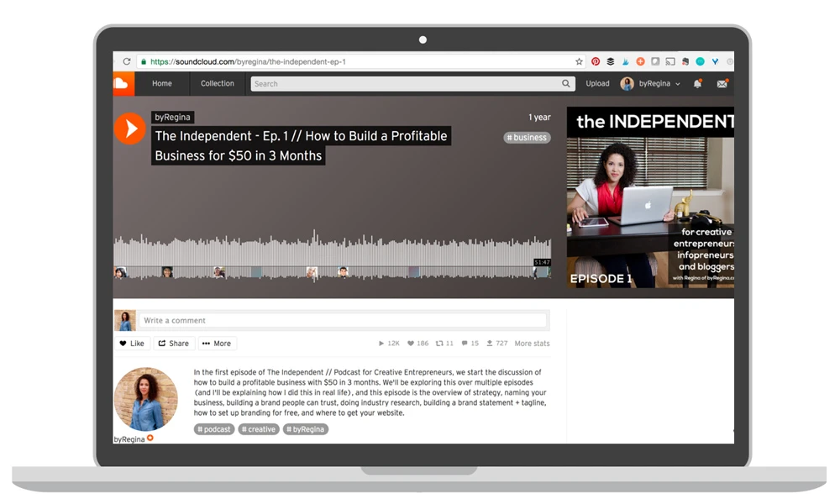The width and height of the screenshot is (840, 504).
Task: Open the Home tab
Action: click(162, 83)
